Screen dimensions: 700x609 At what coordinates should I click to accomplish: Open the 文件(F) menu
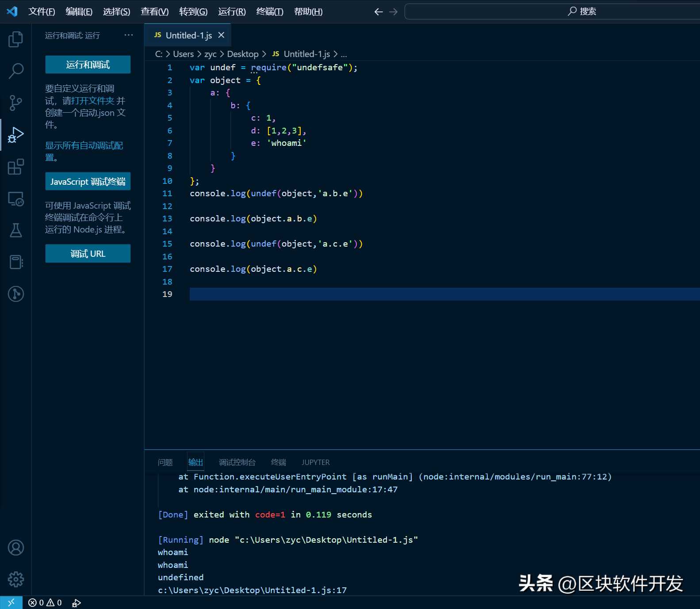(x=42, y=12)
